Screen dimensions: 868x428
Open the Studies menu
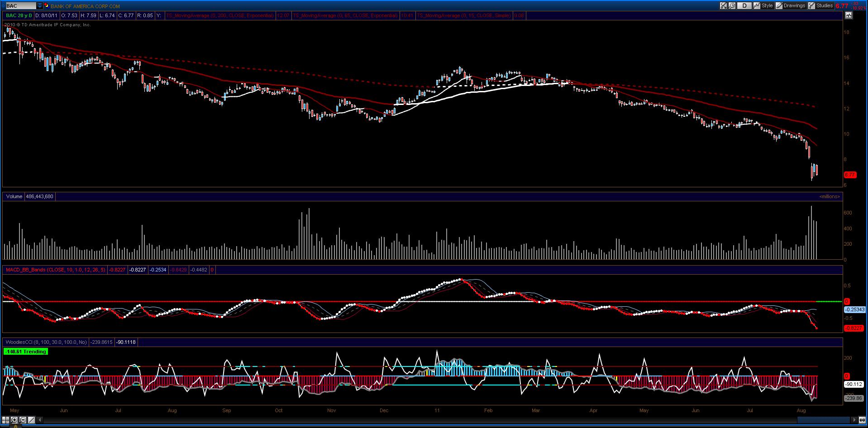820,5
